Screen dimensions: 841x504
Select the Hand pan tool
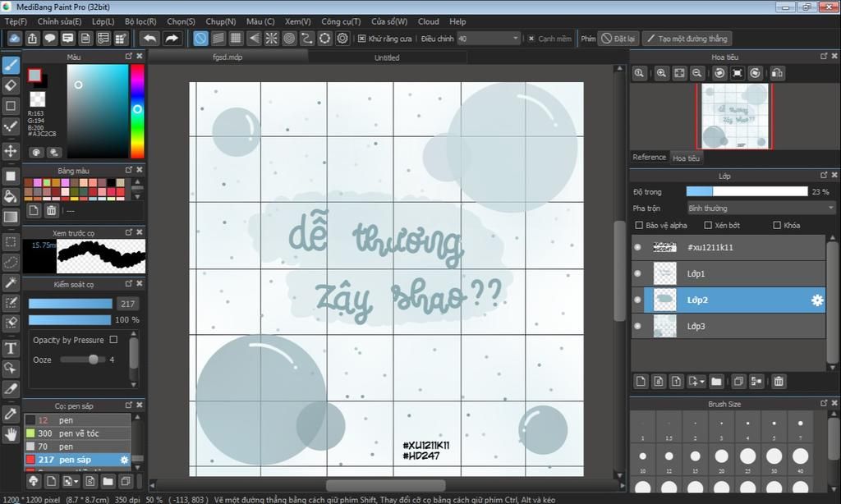pyautogui.click(x=11, y=433)
